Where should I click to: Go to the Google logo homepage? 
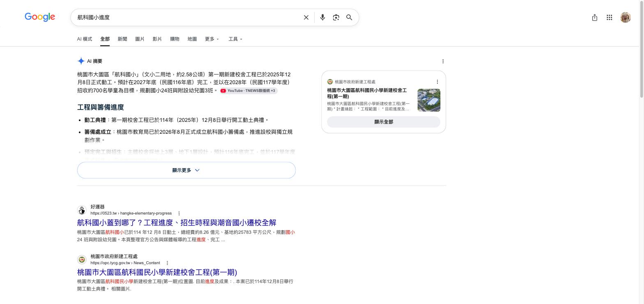point(40,17)
